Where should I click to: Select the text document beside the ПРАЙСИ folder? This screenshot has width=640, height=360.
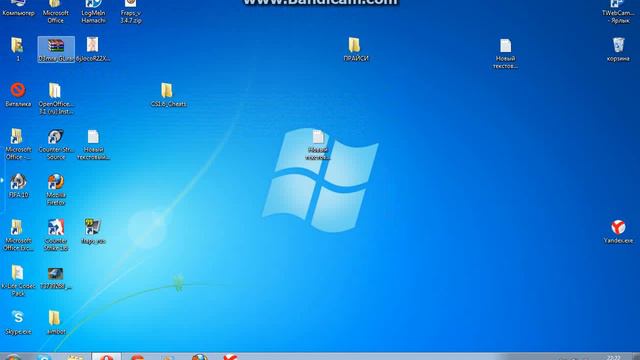coord(505,53)
